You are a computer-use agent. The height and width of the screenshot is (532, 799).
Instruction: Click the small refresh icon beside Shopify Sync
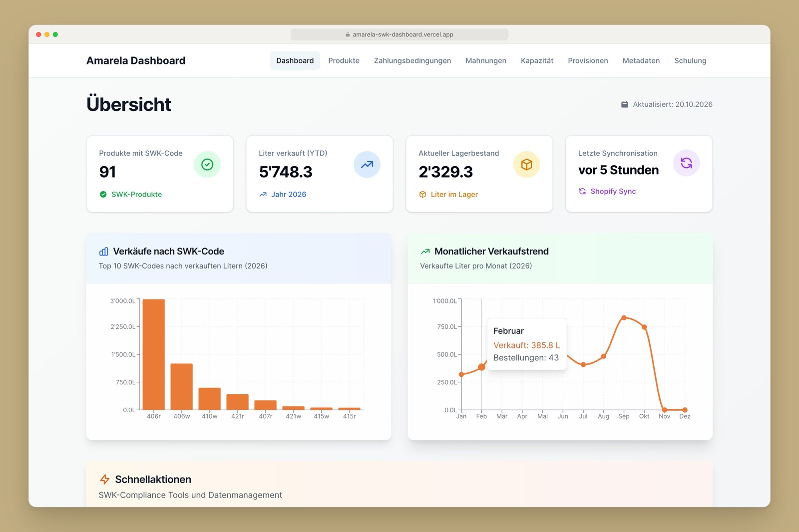click(x=582, y=192)
